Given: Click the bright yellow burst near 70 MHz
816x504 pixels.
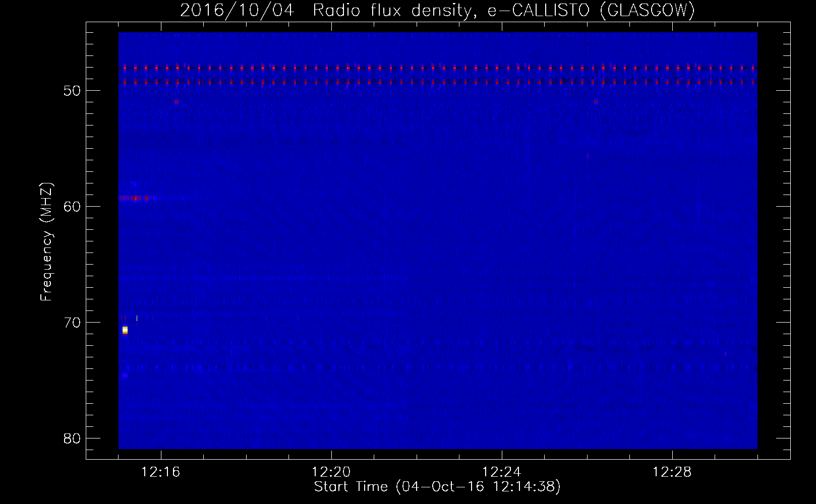Looking at the screenshot, I should coord(125,330).
